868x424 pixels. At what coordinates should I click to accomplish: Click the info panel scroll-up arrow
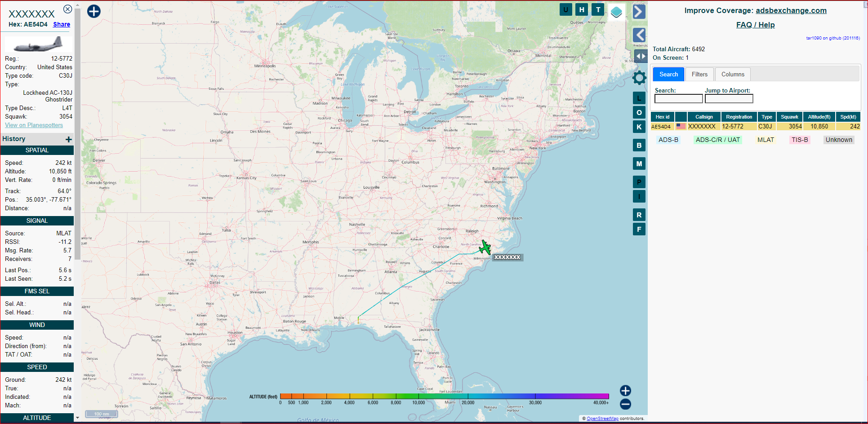(77, 5)
